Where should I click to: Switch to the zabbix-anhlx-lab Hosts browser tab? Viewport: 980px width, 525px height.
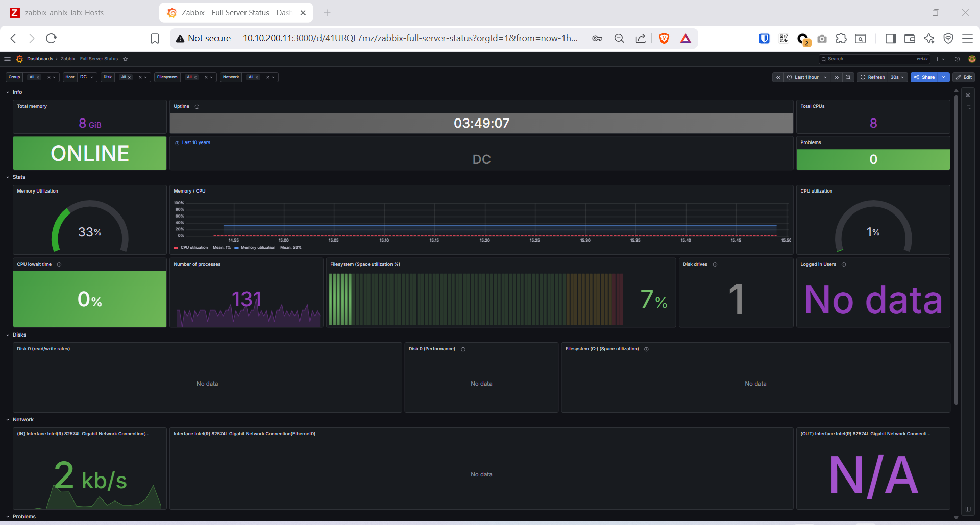64,13
